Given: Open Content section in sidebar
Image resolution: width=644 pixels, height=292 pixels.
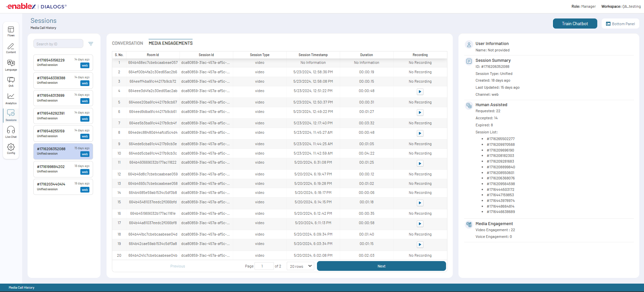Looking at the screenshot, I should point(11,48).
